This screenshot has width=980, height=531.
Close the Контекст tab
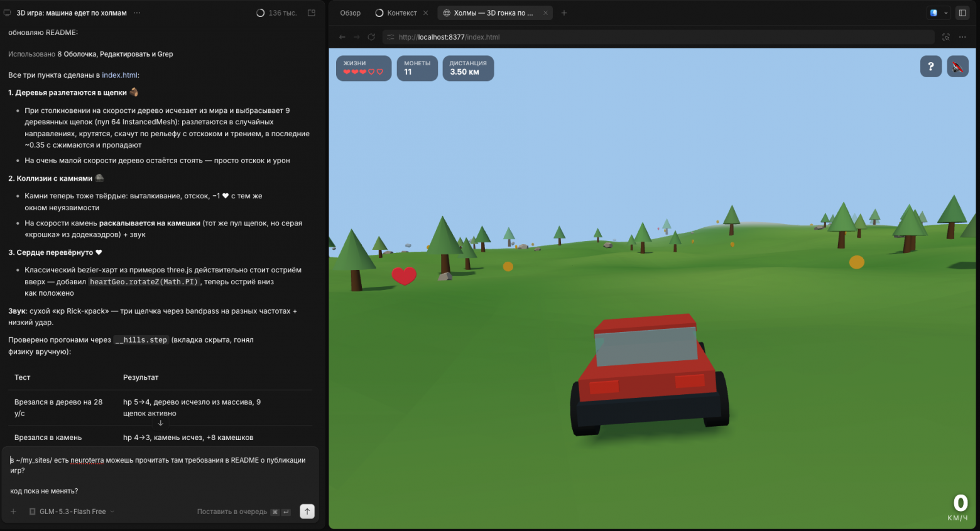[425, 13]
